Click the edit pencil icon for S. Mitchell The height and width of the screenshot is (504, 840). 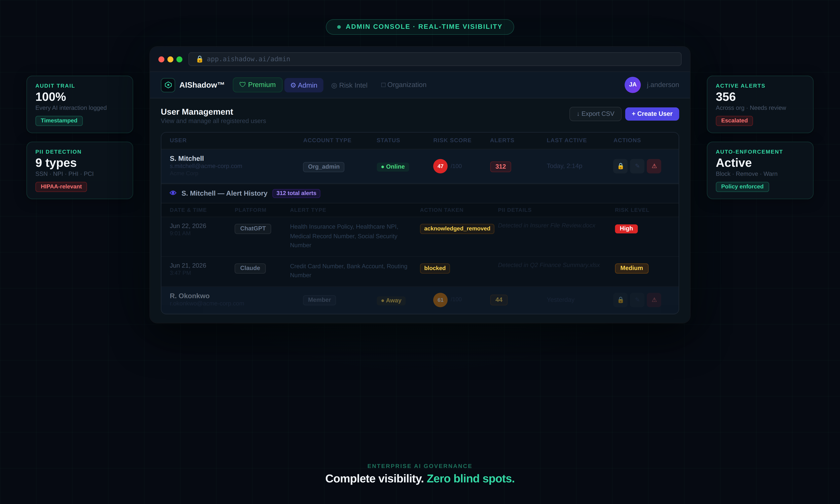(x=637, y=166)
